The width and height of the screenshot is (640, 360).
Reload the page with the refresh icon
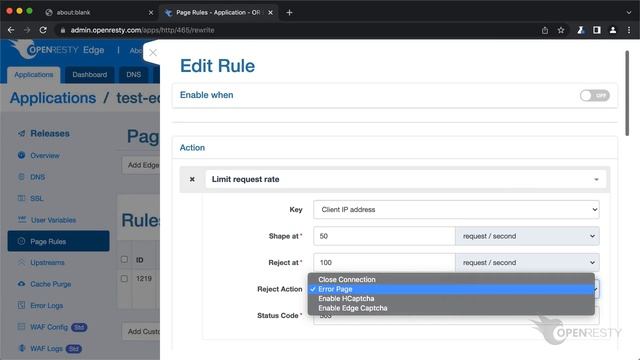(43, 30)
